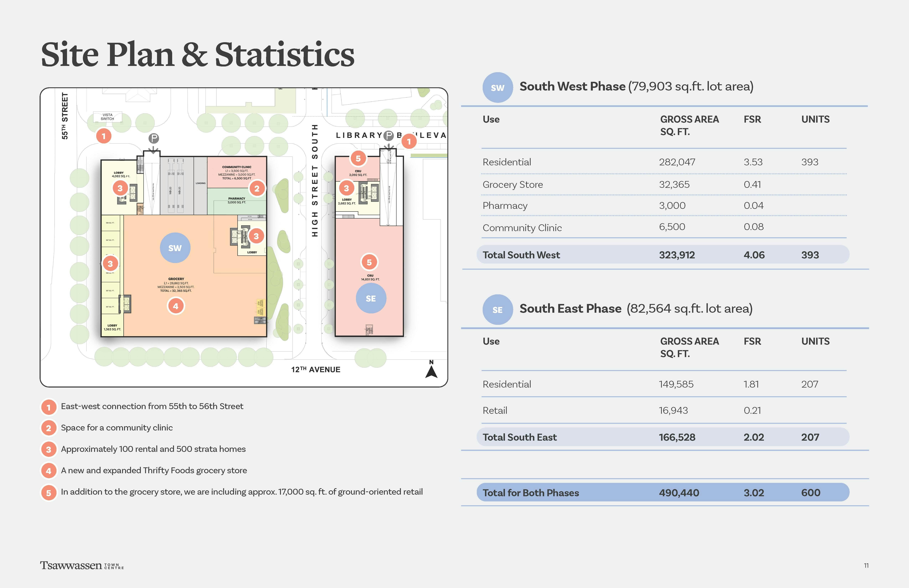Click marker 1 beside Vista Switch
This screenshot has height=588, width=909.
click(x=104, y=136)
